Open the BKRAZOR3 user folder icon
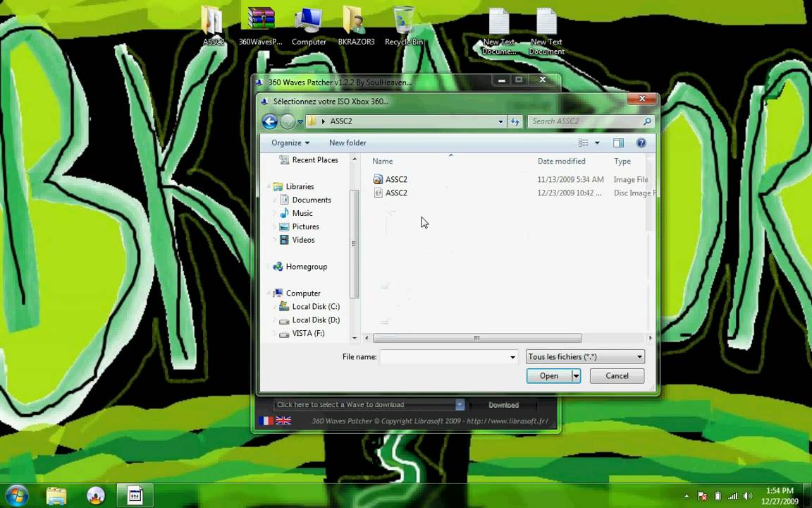This screenshot has height=508, width=812. click(356, 26)
